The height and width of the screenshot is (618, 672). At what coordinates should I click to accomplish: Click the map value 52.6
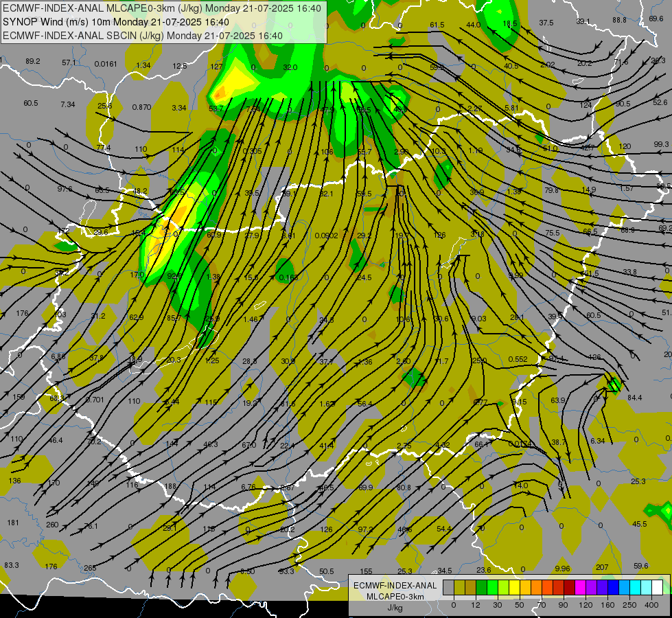click(x=660, y=102)
